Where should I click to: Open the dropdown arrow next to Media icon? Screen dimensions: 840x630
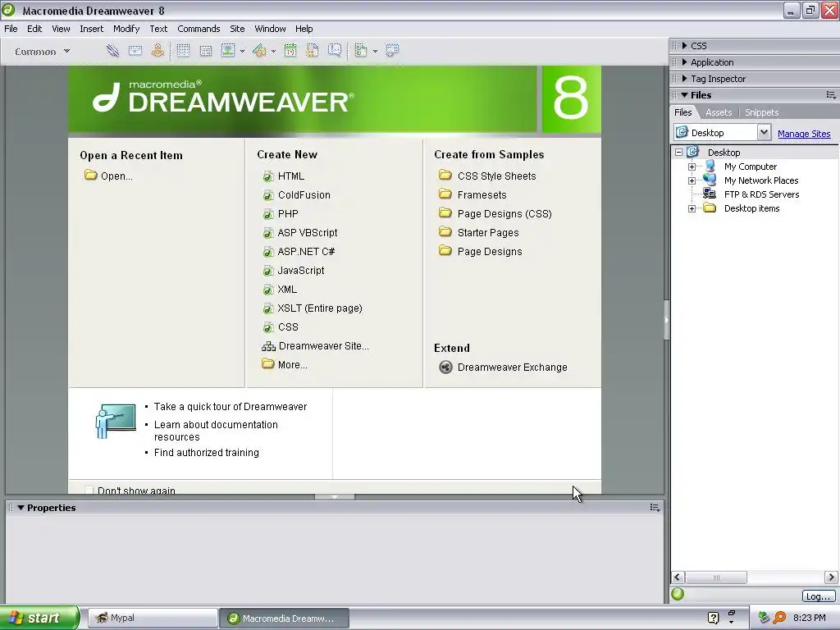click(x=273, y=52)
